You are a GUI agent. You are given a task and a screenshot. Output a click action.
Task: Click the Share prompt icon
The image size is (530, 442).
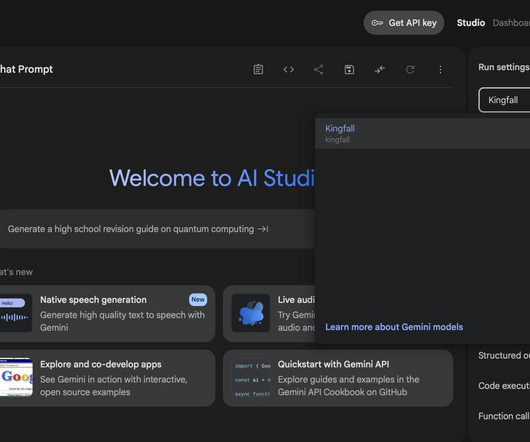point(319,70)
